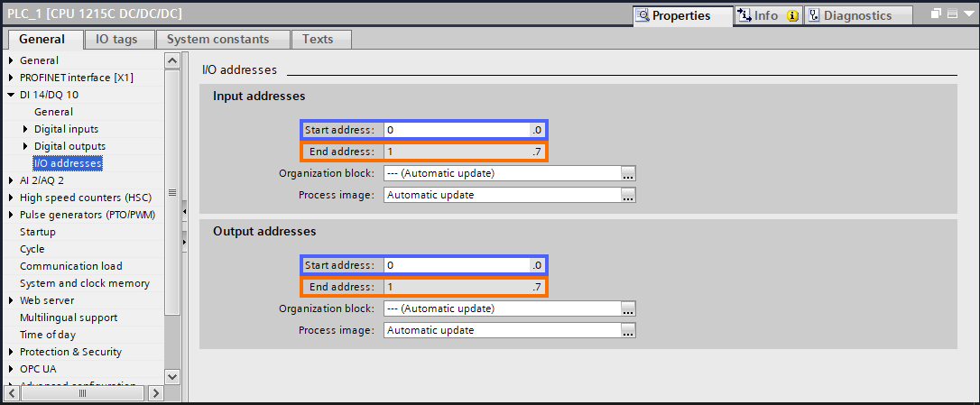Float the inspector window using the undock icon
The image size is (980, 405).
[x=937, y=14]
